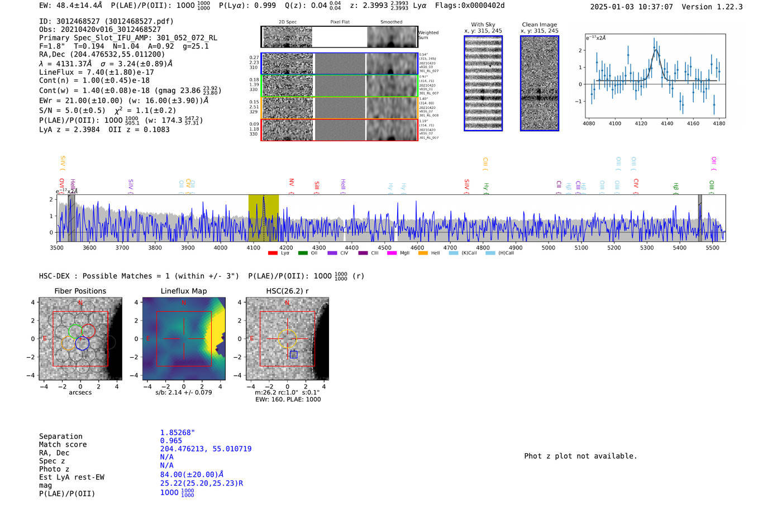The image size is (782, 532).
Task: Click the NV line marker above spectrum
Action: tap(292, 186)
